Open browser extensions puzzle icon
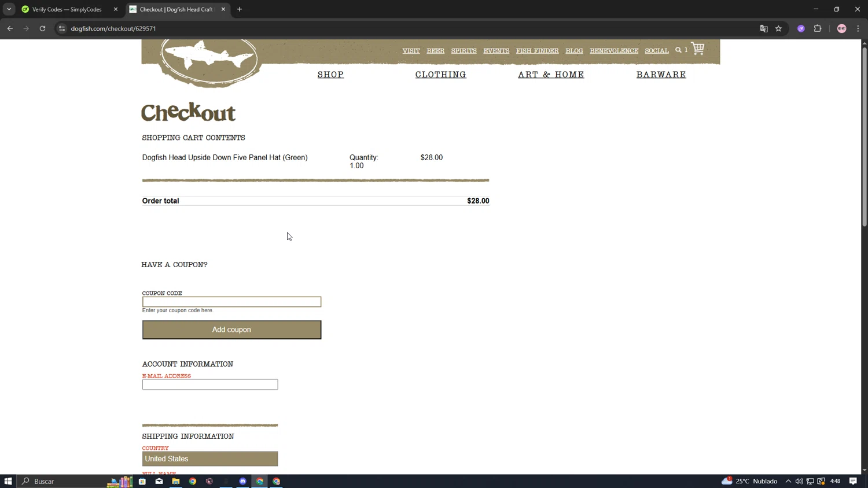Image resolution: width=868 pixels, height=488 pixels. point(818,28)
